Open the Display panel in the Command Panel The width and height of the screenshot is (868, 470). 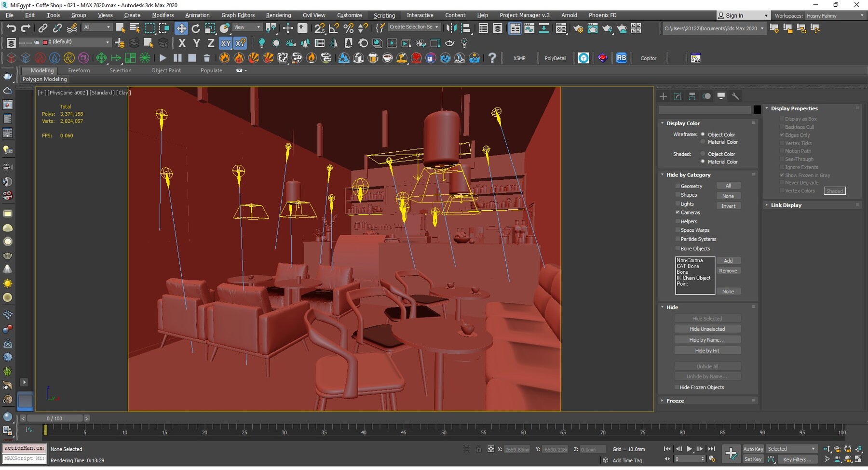click(x=721, y=96)
